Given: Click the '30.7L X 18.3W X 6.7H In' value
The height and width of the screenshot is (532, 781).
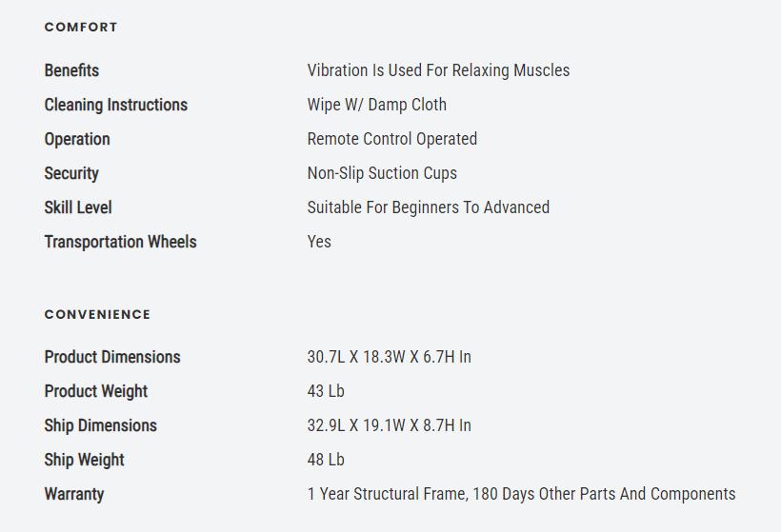Looking at the screenshot, I should (389, 357).
